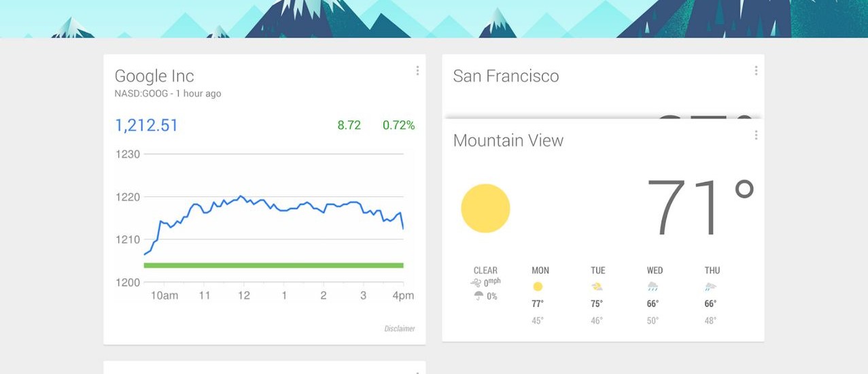This screenshot has width=868, height=374.
Task: Select Tuesday's partly cloudy forecast icon
Action: (597, 287)
